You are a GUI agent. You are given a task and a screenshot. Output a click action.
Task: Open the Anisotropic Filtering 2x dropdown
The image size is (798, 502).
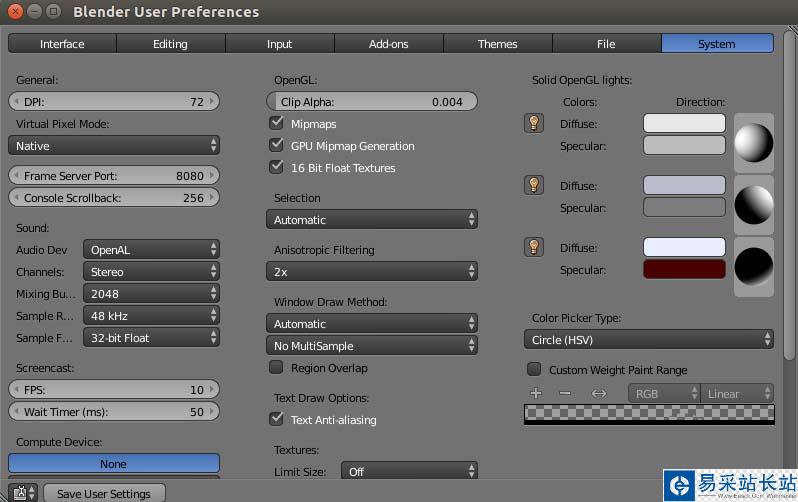tap(371, 272)
